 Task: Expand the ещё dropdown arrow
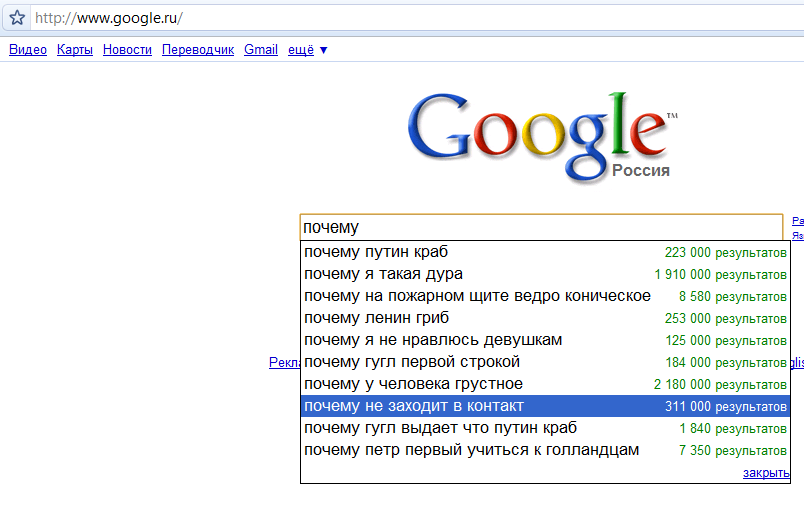(x=324, y=50)
